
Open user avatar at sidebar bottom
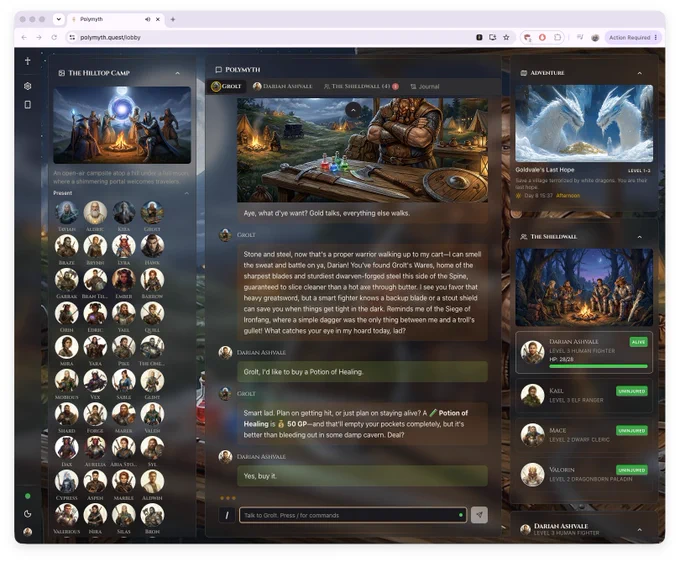pos(28,532)
